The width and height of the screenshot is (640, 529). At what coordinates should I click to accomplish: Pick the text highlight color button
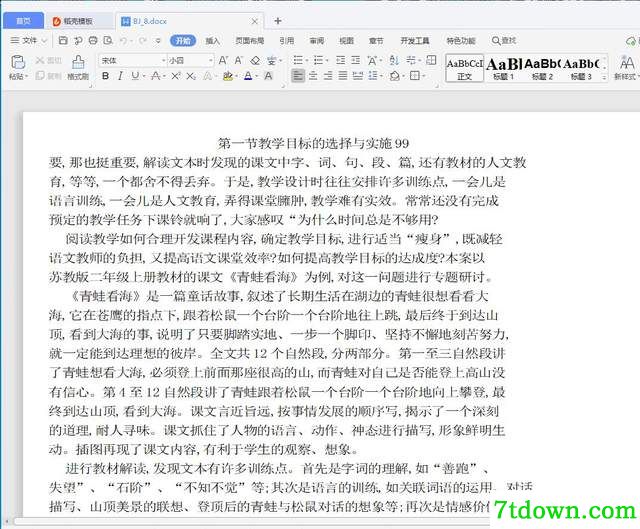(x=228, y=76)
